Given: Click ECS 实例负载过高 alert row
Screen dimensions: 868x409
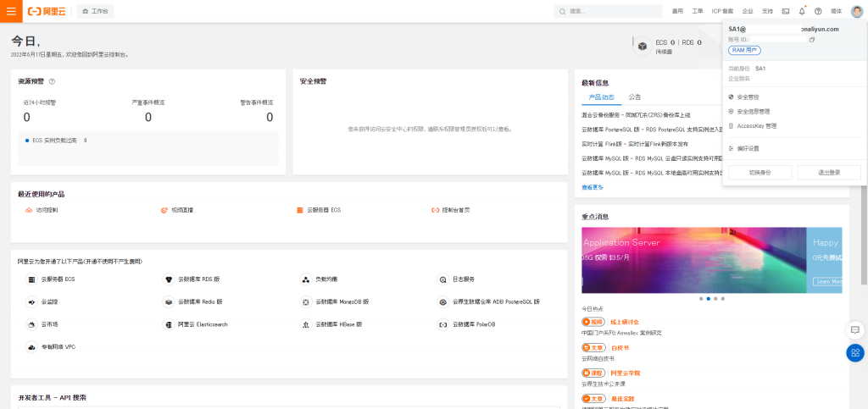Looking at the screenshot, I should (148, 141).
